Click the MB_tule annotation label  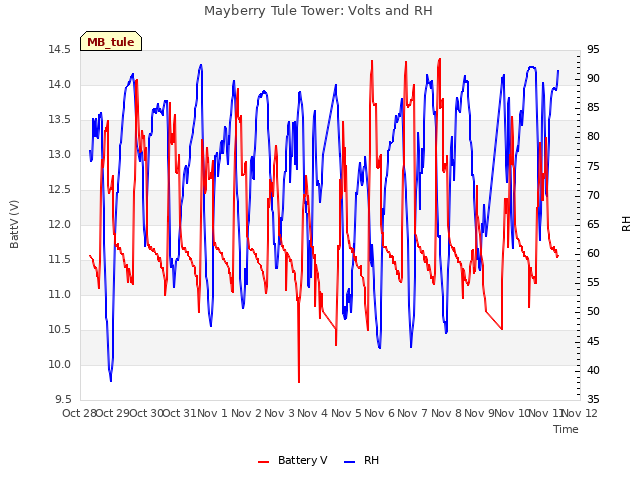click(x=111, y=42)
